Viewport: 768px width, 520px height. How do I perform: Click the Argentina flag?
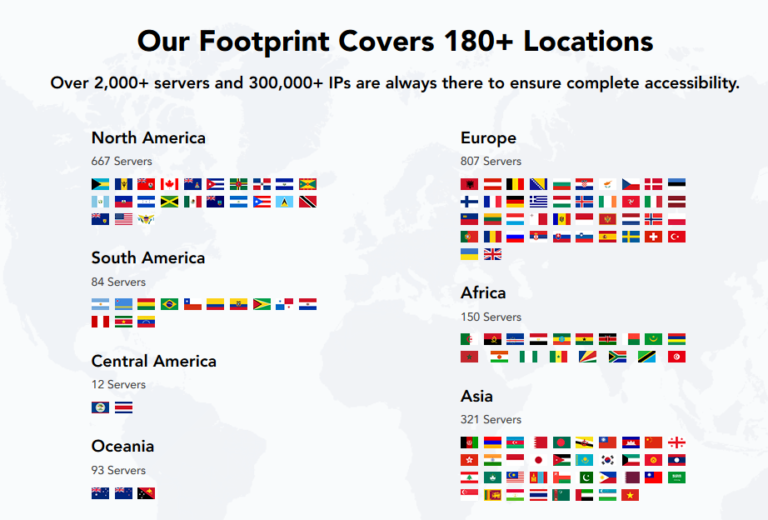pos(100,304)
